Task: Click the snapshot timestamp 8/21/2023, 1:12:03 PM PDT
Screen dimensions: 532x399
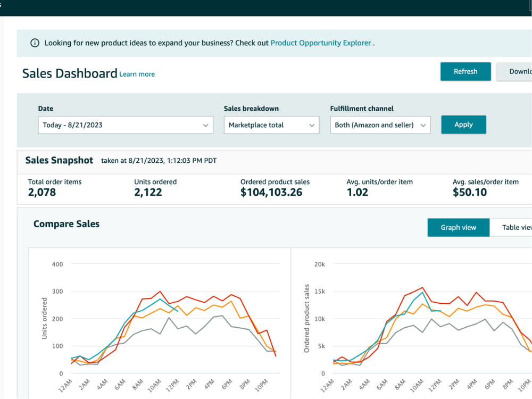Action: (x=172, y=161)
